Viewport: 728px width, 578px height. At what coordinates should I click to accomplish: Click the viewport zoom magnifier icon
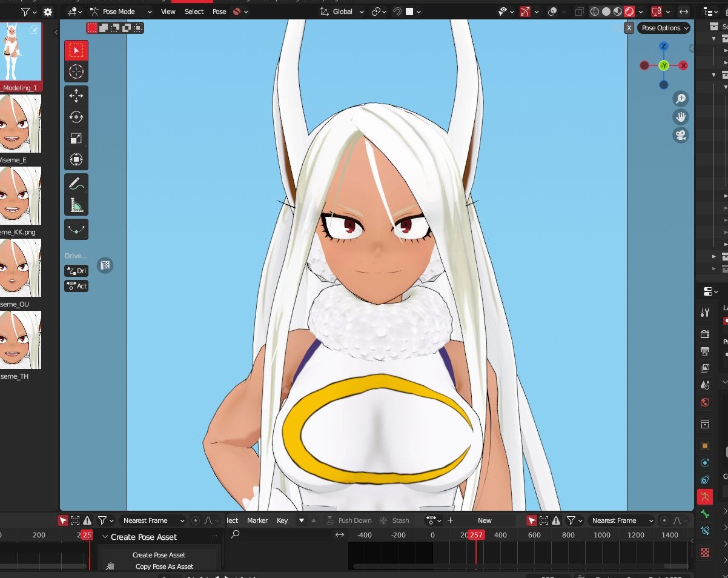click(681, 98)
